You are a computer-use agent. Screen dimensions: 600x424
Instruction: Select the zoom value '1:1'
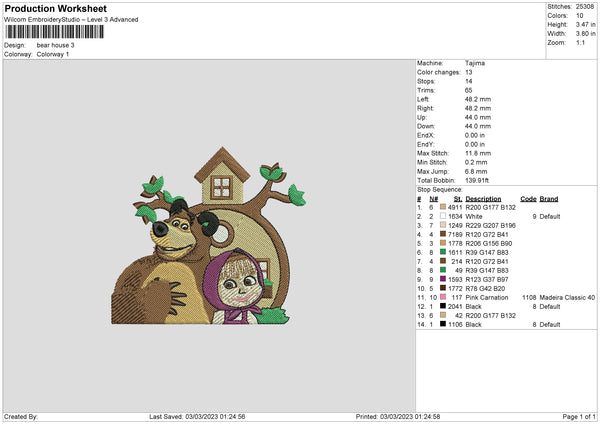click(x=580, y=43)
